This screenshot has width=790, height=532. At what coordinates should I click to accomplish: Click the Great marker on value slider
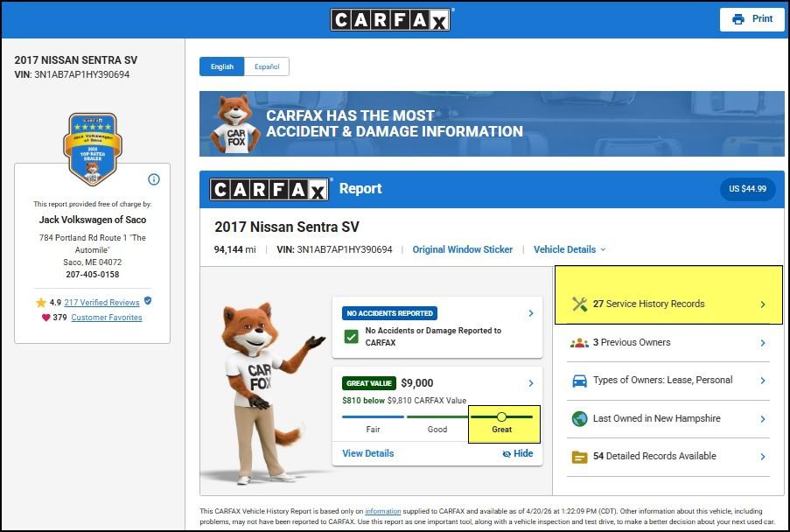pyautogui.click(x=501, y=417)
